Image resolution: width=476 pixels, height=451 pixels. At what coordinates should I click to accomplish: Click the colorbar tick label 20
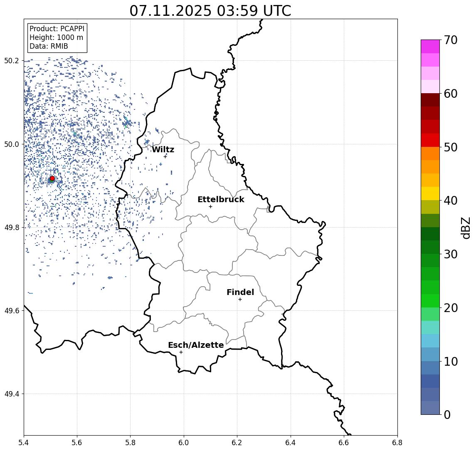point(451,308)
